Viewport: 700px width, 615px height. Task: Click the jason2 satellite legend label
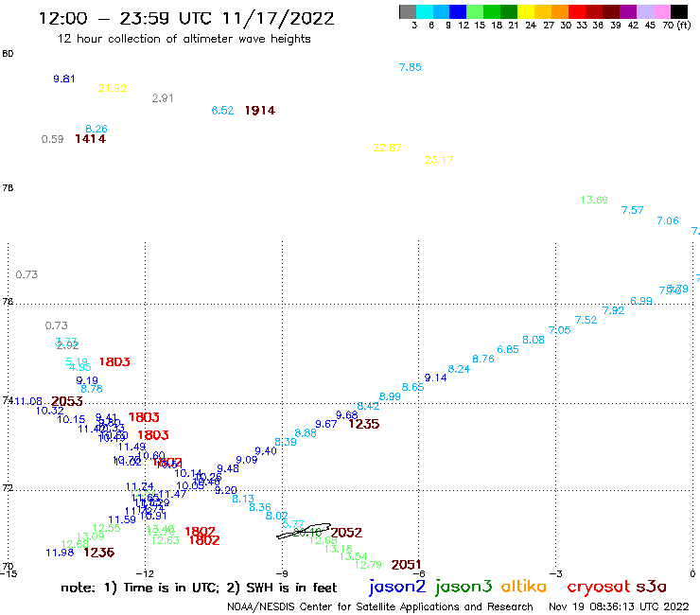[397, 587]
